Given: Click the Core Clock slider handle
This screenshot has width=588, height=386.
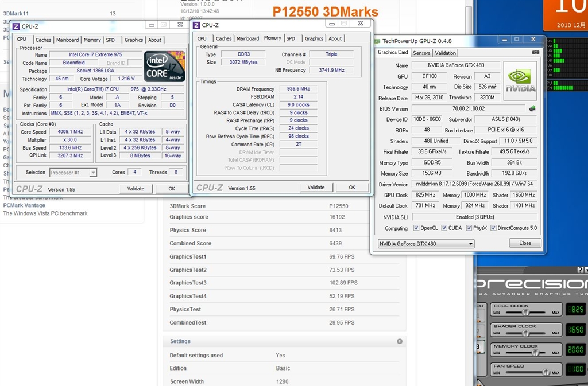Looking at the screenshot, I should pyautogui.click(x=526, y=312).
